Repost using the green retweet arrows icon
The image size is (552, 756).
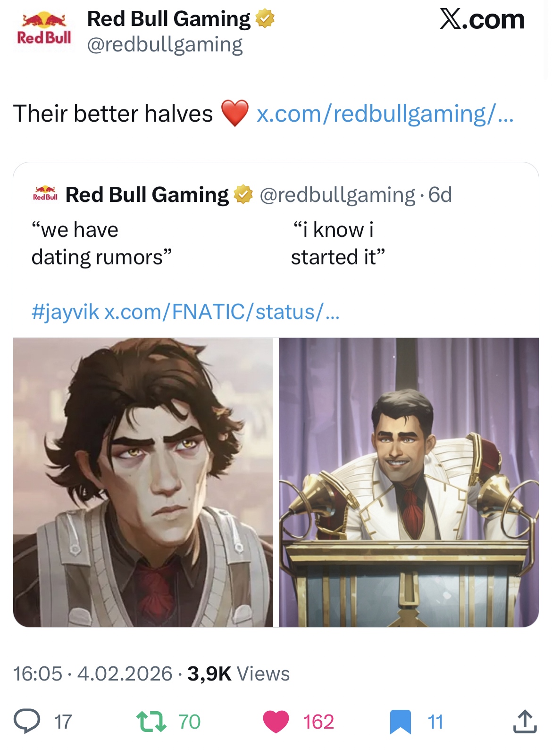(151, 722)
